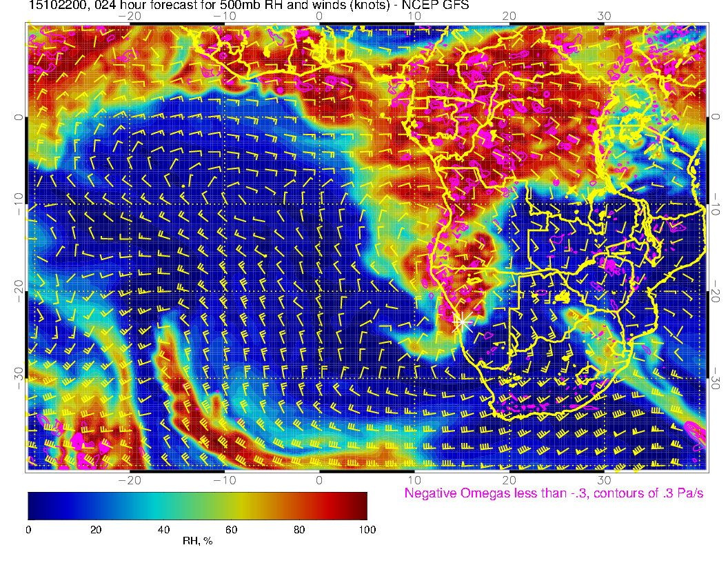This screenshot has width=728, height=563.
Task: Click the '-10' longitude label on bottom axis
Action: pyautogui.click(x=224, y=480)
